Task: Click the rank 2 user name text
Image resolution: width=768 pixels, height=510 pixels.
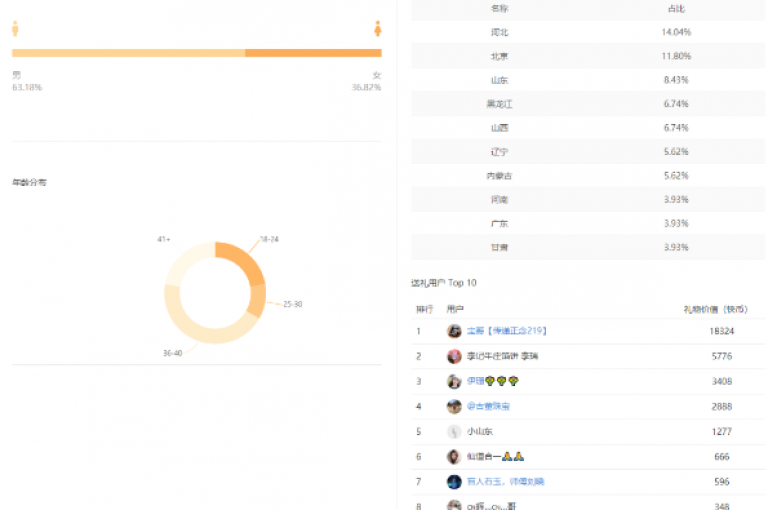Action: [x=503, y=356]
